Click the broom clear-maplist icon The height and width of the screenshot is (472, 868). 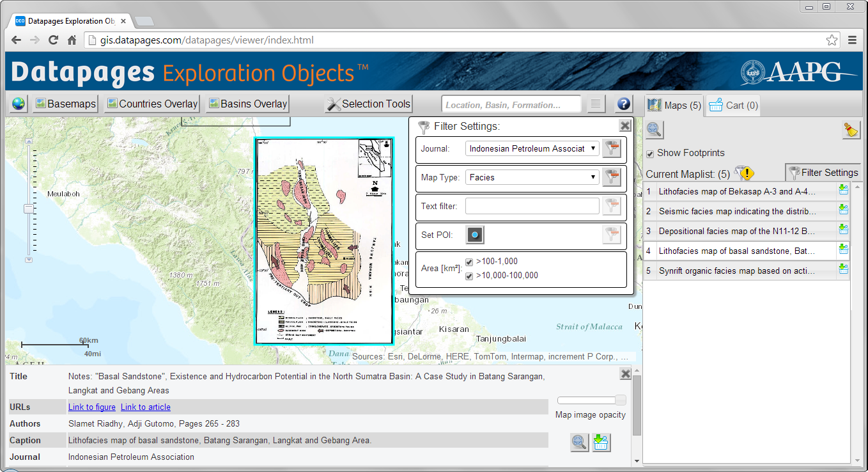click(851, 129)
